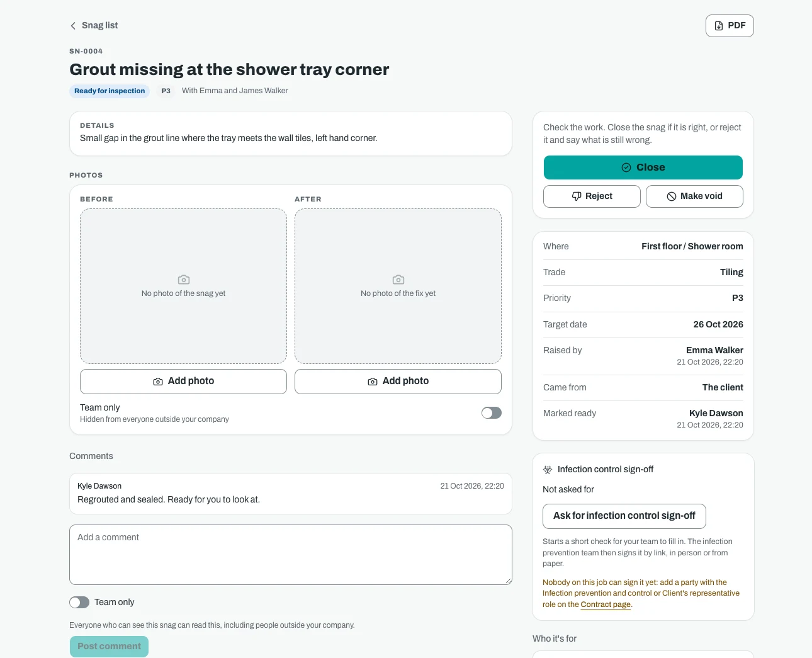Viewport: 812px width, 658px height.
Task: Click camera icon on Before Add photo
Action: [x=158, y=382]
